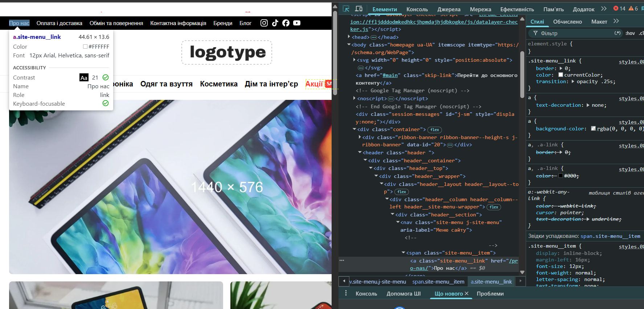The width and height of the screenshot is (644, 309).
Task: Expand the head element node
Action: click(349, 37)
